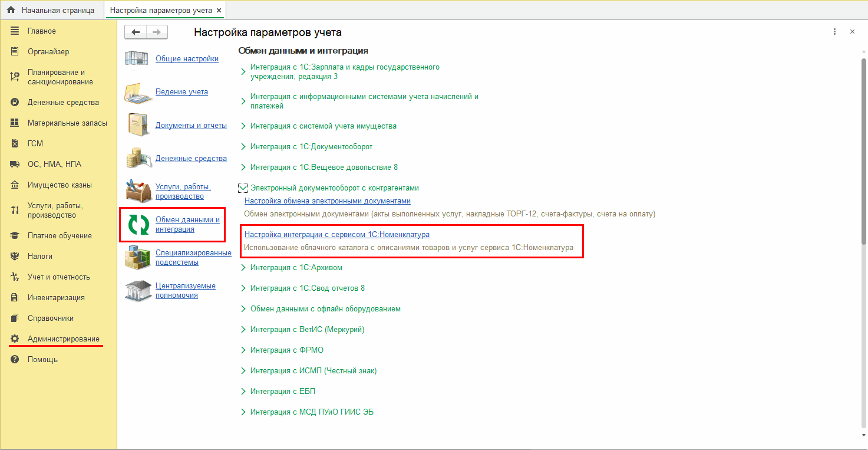Click the folder icon for documents and reports
The width and height of the screenshot is (868, 450).
click(x=138, y=125)
